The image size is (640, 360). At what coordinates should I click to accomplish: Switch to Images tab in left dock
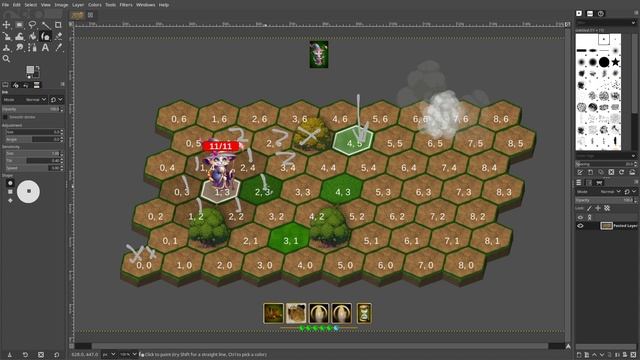(36, 85)
